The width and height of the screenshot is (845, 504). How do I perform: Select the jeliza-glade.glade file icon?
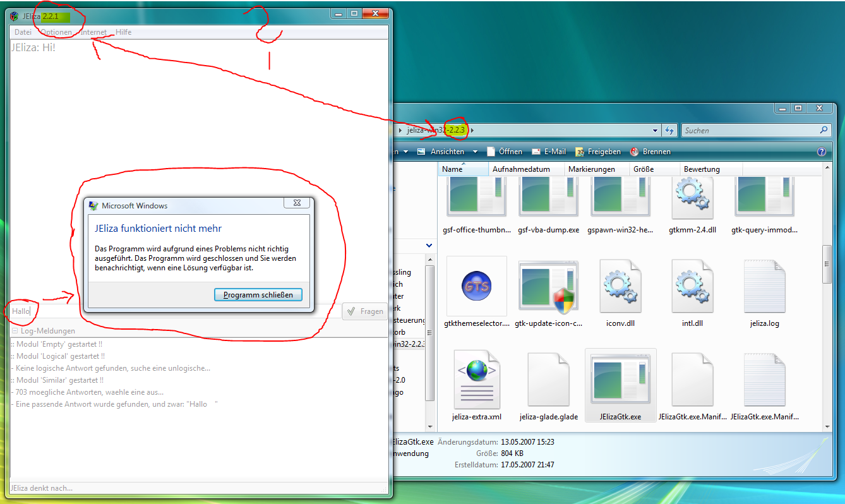coord(548,379)
